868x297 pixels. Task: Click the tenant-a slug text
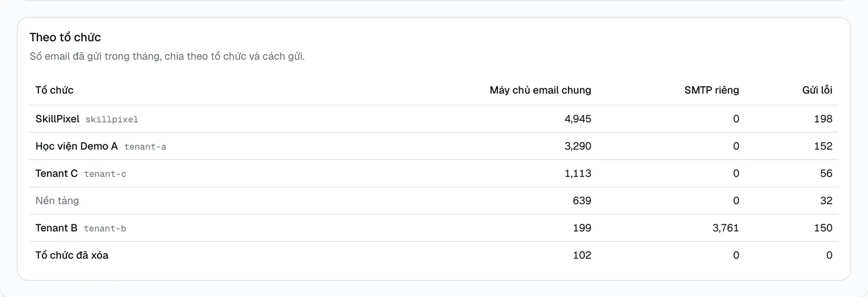pos(145,147)
